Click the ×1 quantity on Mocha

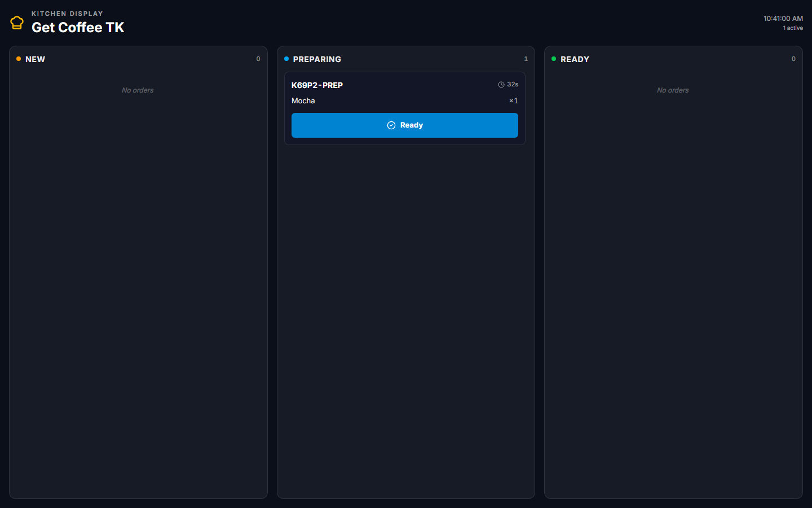(x=513, y=101)
